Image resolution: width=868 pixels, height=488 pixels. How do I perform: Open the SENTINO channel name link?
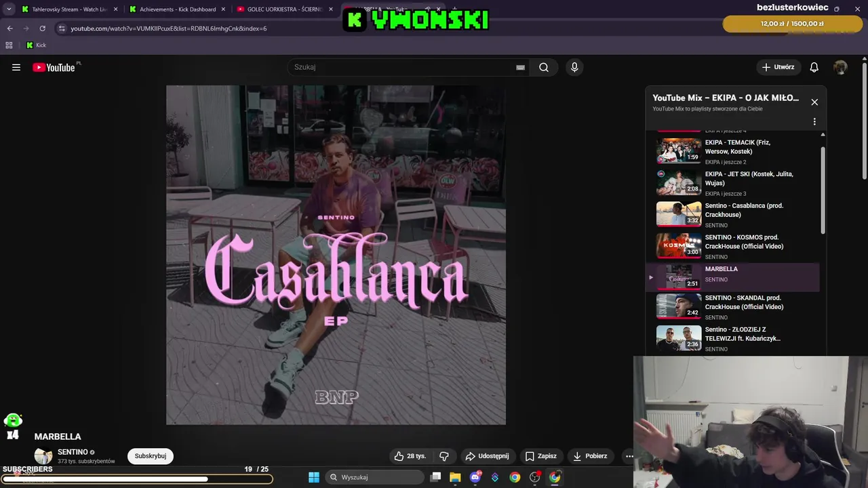click(73, 452)
